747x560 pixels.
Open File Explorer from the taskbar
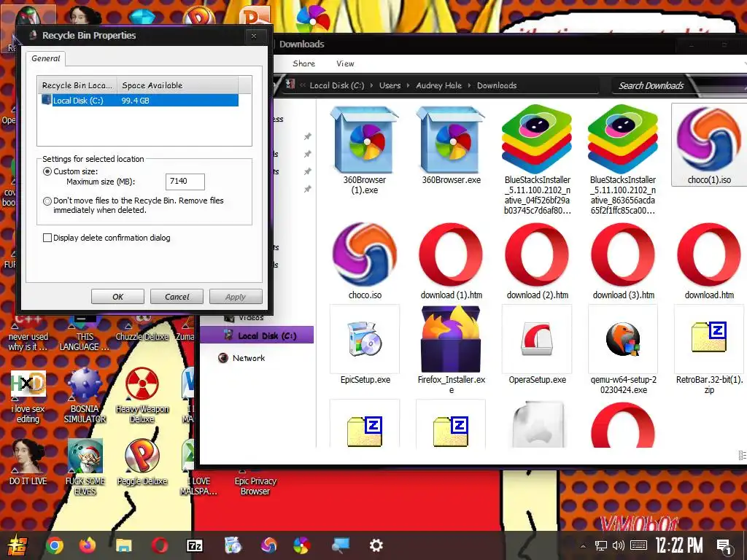coord(124,545)
